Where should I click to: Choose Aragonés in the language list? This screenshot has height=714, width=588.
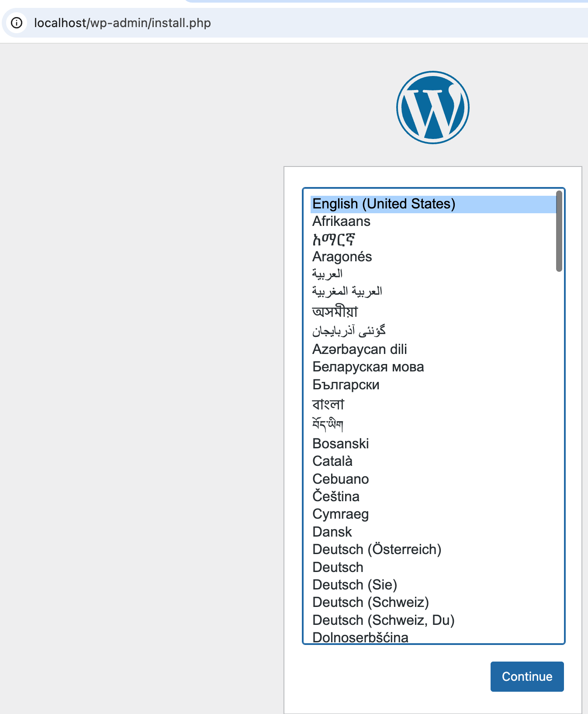coord(342,257)
